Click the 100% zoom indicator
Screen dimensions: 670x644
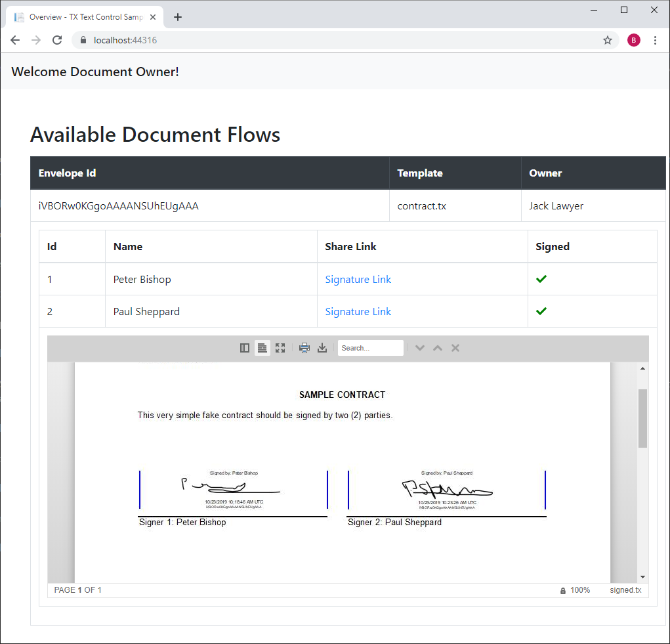point(580,590)
